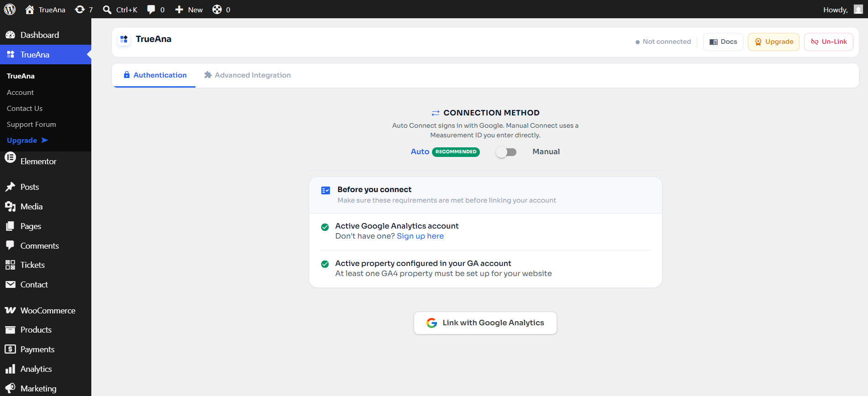
Task: Select the Auto connection label
Action: tap(420, 152)
